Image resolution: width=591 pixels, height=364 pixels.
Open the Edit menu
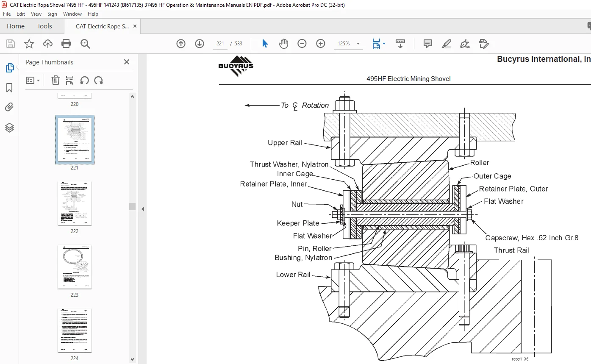(21, 14)
